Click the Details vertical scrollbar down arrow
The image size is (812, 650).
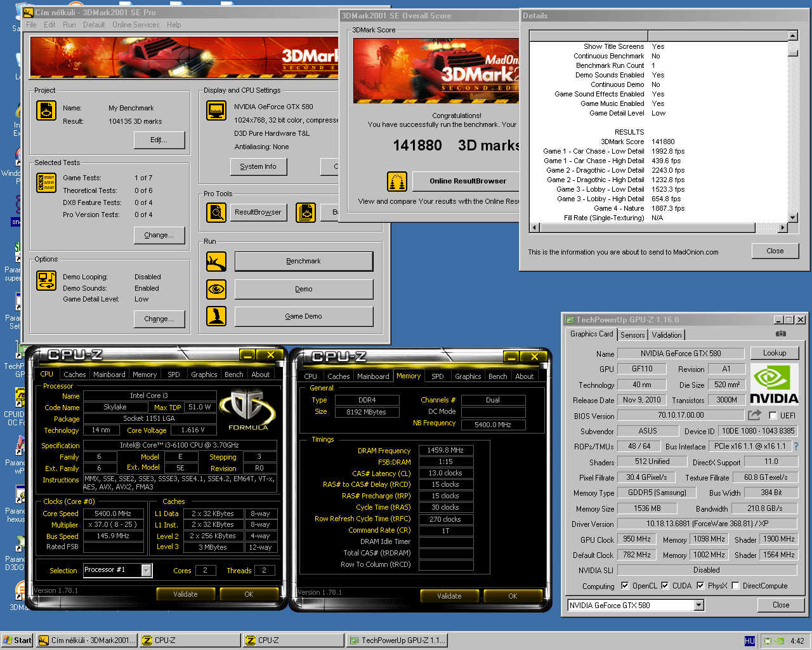(792, 218)
